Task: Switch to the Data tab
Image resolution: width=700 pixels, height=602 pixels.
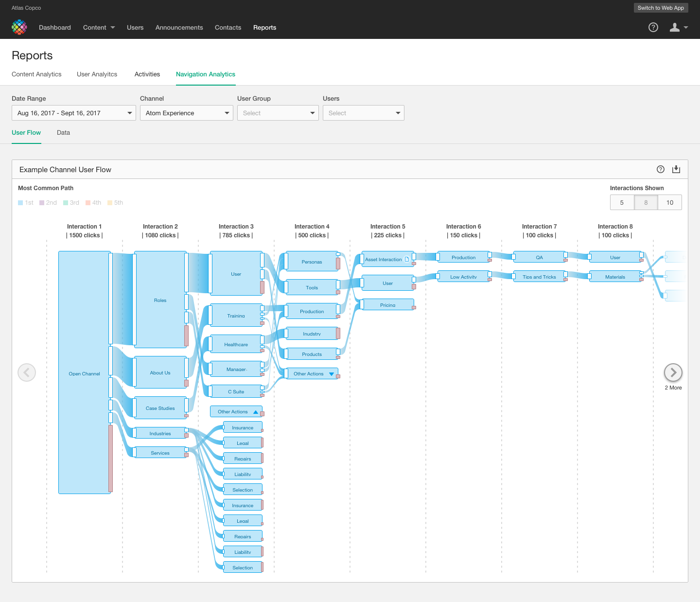Action: pos(63,132)
